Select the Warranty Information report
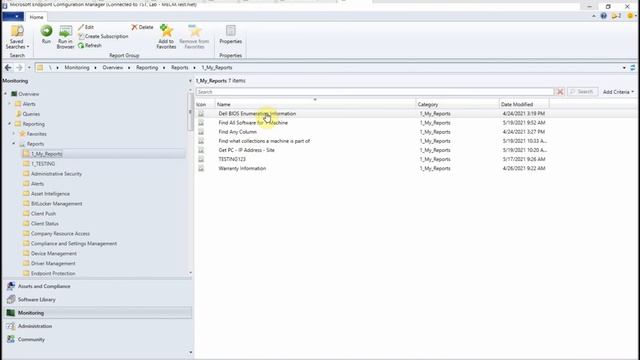 pos(242,169)
